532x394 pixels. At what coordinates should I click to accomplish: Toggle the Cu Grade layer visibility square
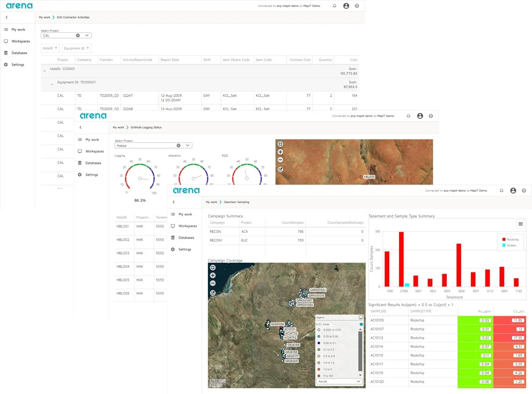tap(361, 324)
